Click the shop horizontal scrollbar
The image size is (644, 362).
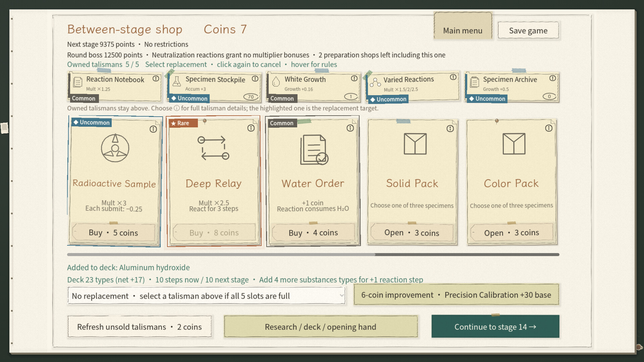click(313, 255)
